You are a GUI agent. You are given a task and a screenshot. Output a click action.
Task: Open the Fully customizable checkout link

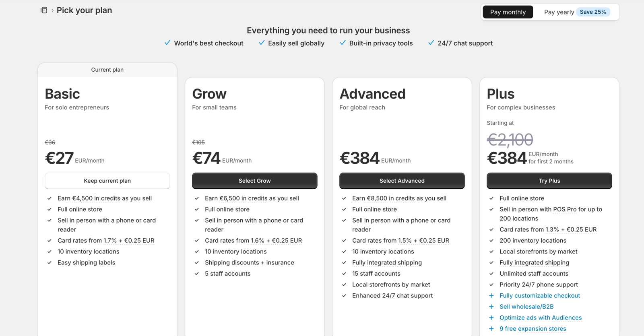pyautogui.click(x=540, y=296)
